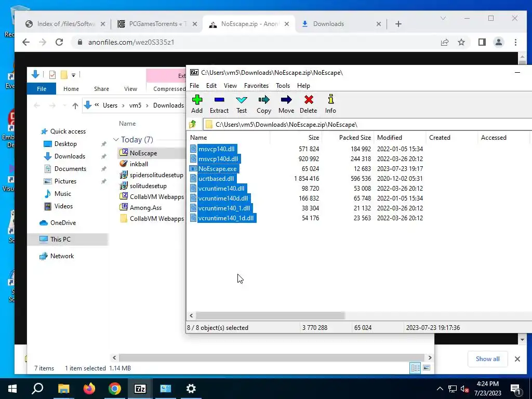Screen dimensions: 532x399
Task: Toggle the Chrome side panel icon
Action: 482,42
